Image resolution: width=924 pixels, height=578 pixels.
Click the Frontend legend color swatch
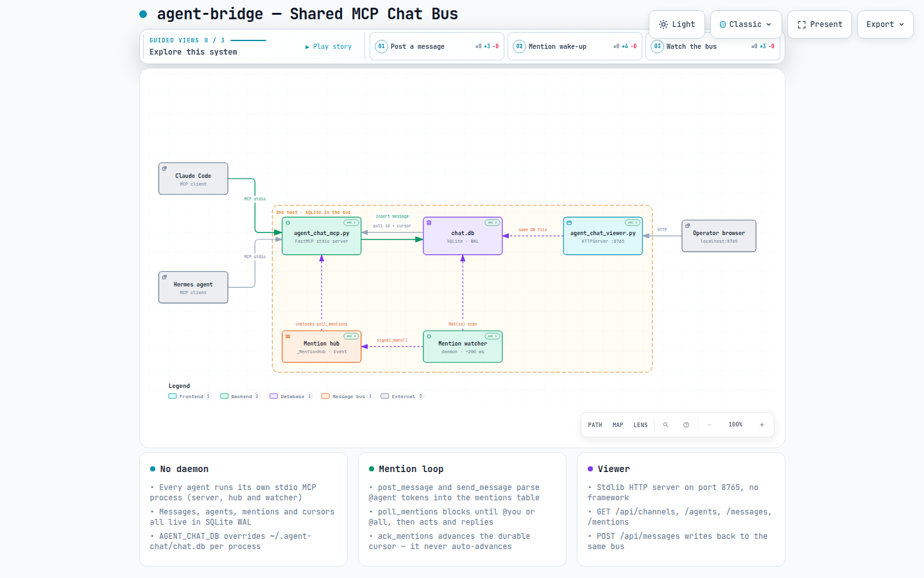[x=173, y=396]
